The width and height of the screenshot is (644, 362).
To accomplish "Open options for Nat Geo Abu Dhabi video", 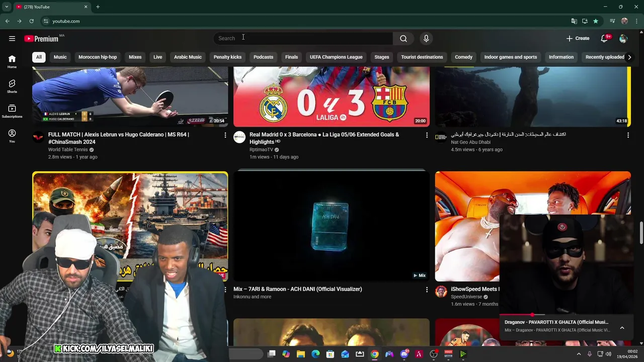I will tap(628, 135).
